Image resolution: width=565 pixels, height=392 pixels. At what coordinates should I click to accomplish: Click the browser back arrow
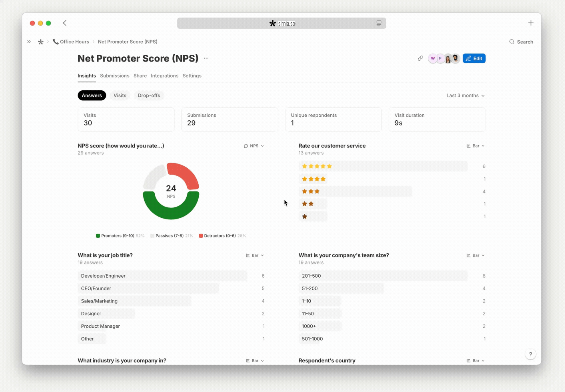coord(65,23)
